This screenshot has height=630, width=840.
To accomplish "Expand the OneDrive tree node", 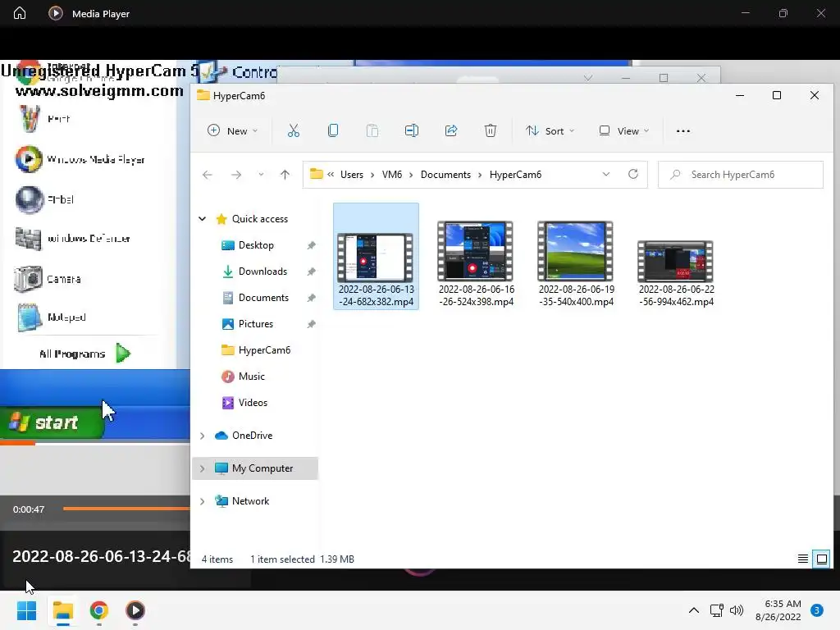I will click(202, 436).
